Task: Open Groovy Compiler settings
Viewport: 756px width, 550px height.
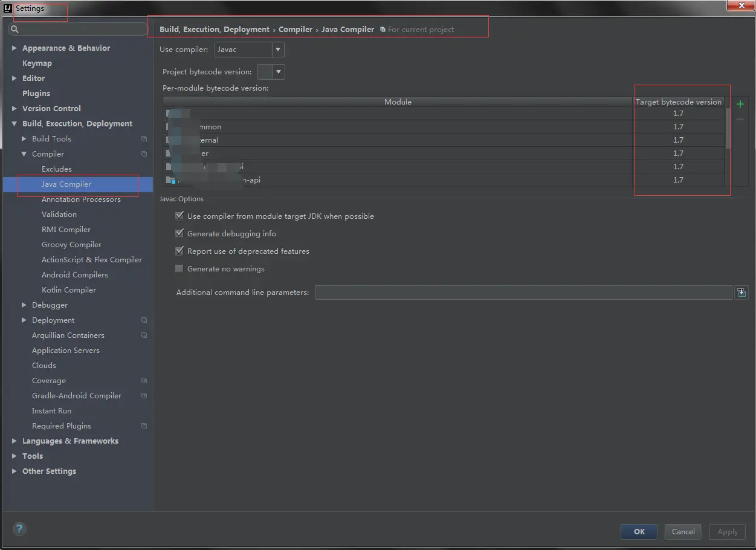Action: [71, 244]
